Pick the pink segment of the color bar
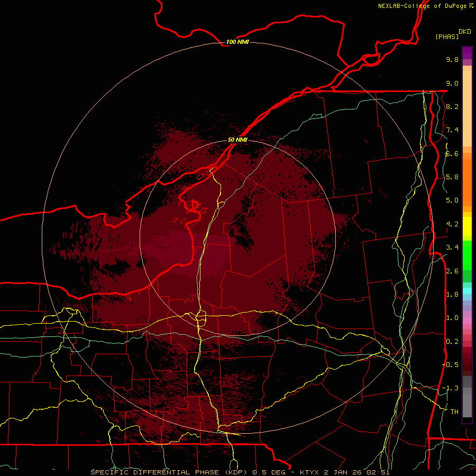The height and width of the screenshot is (476, 476). (x=467, y=321)
